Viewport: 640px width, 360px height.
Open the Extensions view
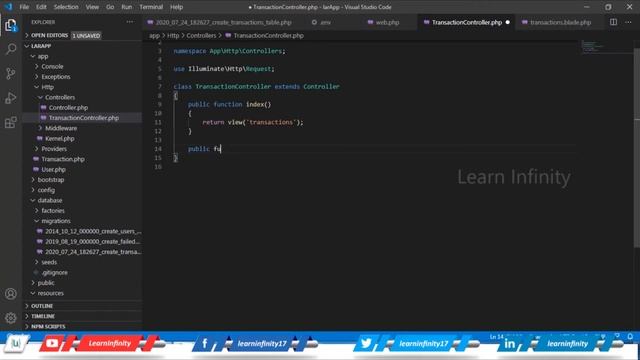11,122
